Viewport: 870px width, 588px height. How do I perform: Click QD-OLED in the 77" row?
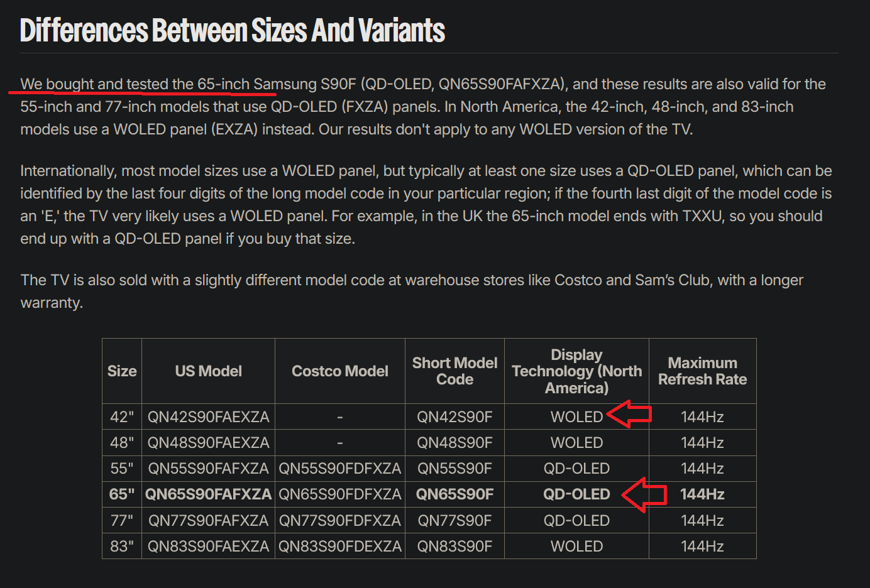[576, 521]
